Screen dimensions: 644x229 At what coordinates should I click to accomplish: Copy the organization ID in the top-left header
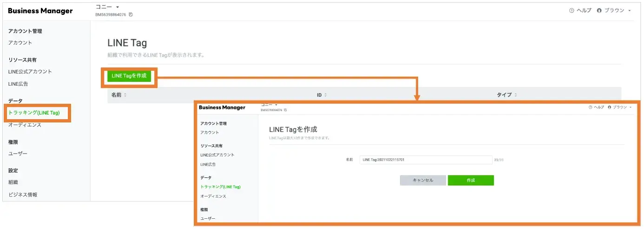pyautogui.click(x=131, y=15)
